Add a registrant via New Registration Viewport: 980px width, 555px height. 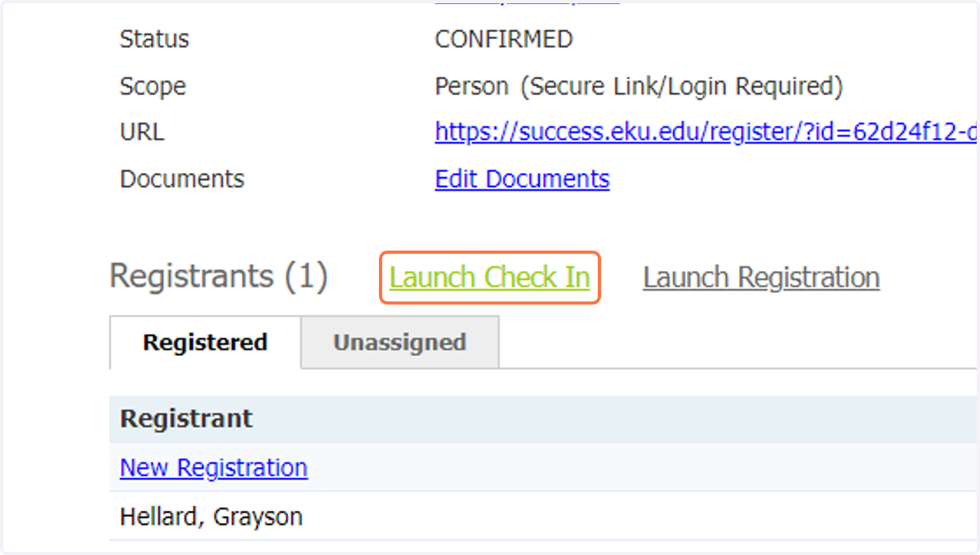tap(213, 468)
